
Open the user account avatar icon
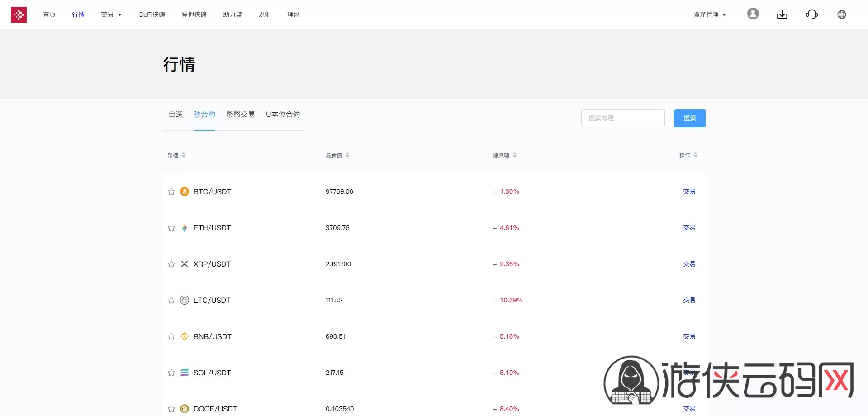coord(753,14)
